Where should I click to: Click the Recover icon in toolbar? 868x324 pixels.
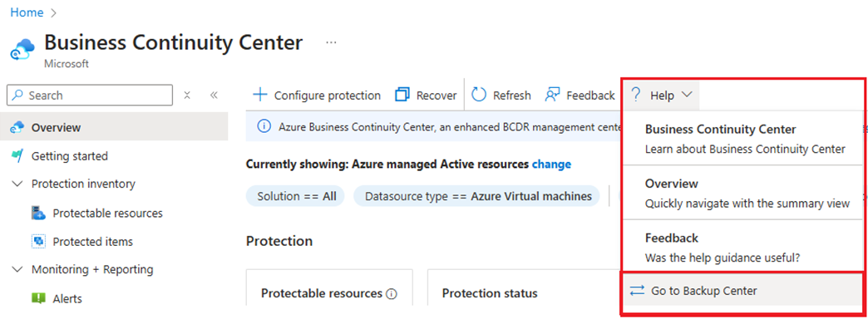tap(402, 95)
